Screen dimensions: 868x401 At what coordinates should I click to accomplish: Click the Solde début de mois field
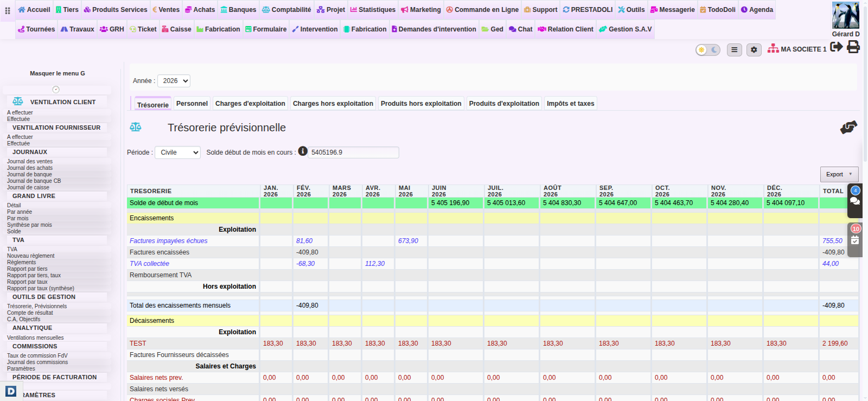pos(353,152)
